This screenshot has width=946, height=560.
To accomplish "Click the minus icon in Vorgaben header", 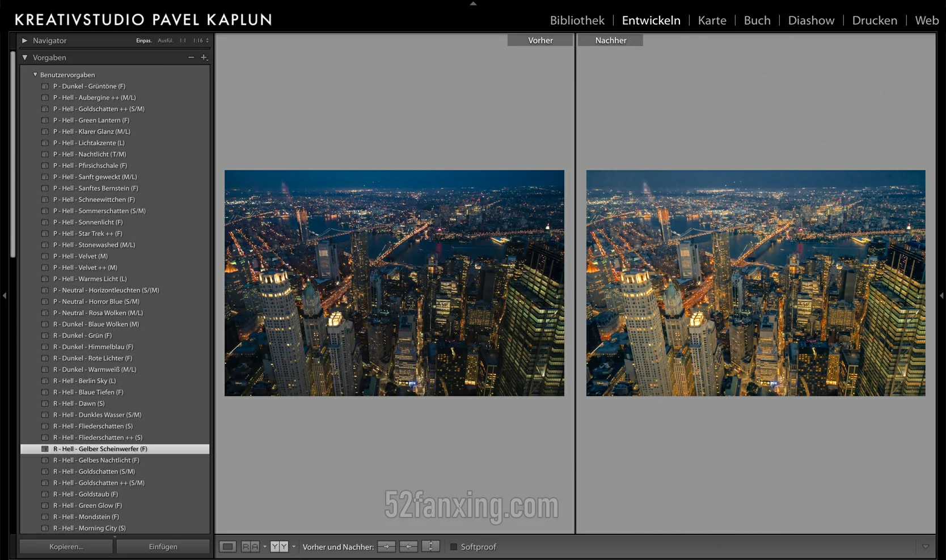I will coord(191,57).
